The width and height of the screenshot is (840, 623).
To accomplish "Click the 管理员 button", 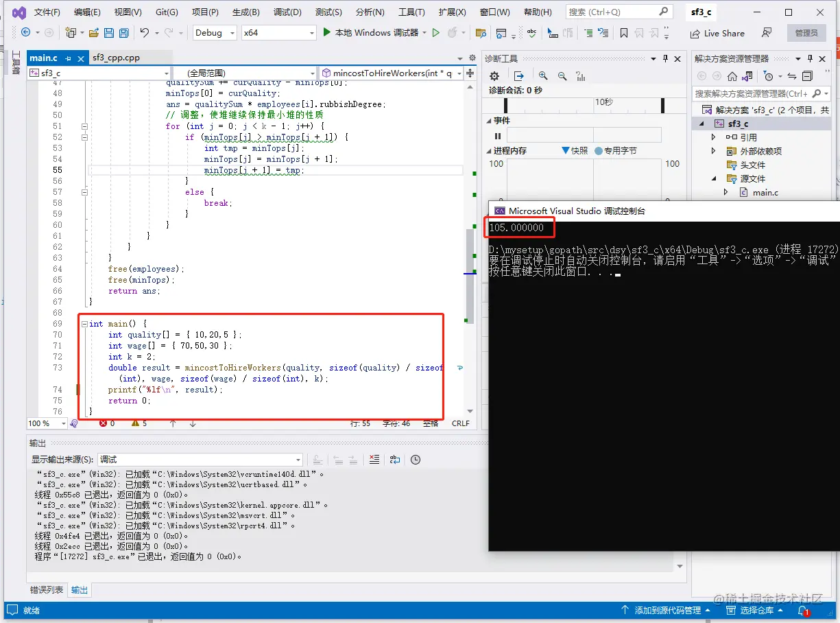I will [806, 33].
